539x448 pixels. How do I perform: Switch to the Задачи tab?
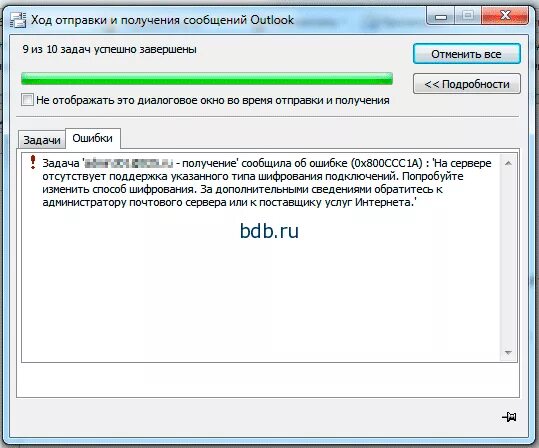point(42,140)
